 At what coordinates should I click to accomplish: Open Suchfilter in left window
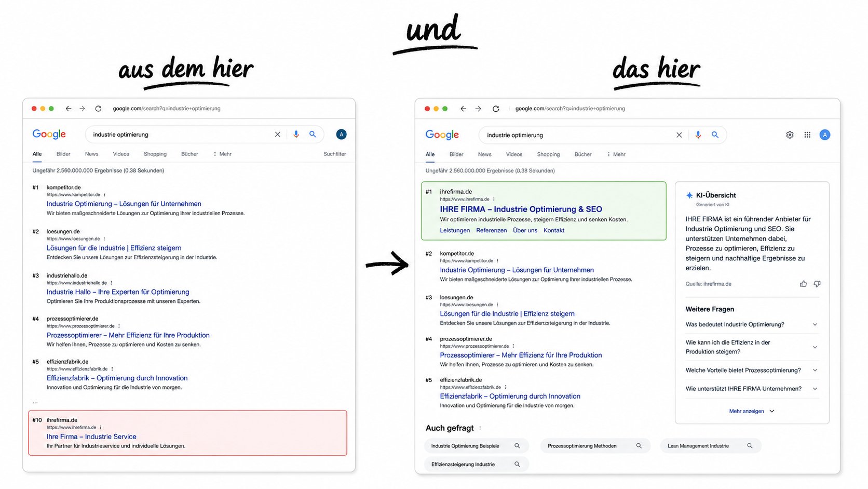point(335,154)
